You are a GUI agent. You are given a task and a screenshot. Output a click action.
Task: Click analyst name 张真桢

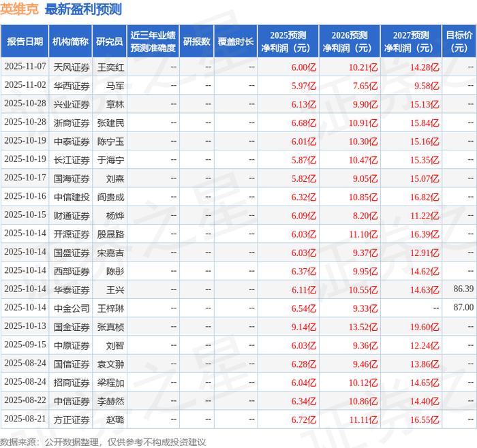[x=110, y=327]
